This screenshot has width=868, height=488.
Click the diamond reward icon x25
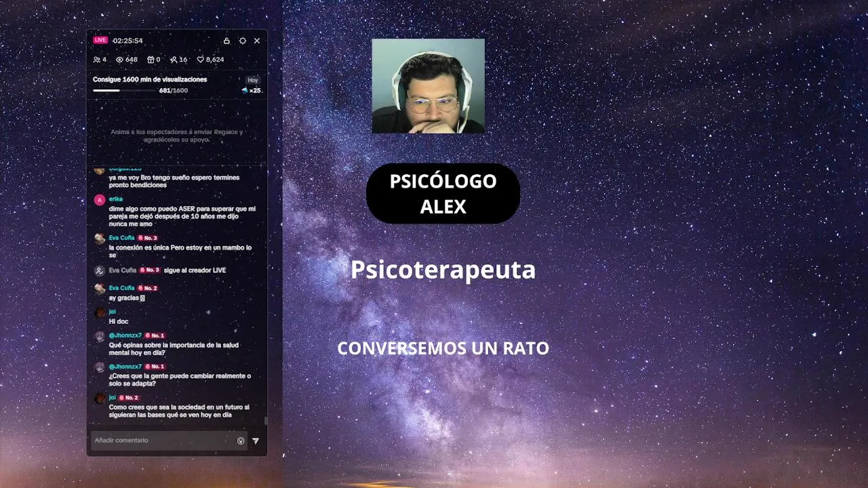245,90
